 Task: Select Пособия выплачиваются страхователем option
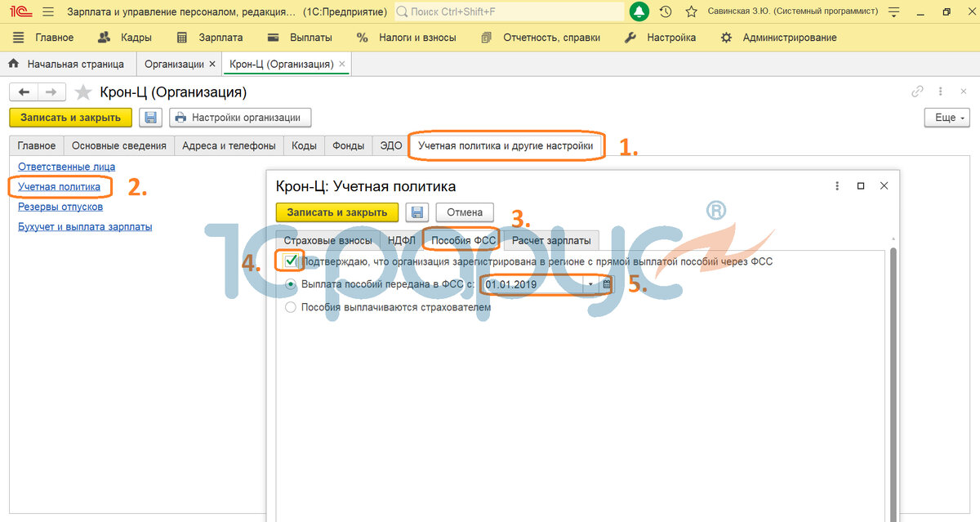pyautogui.click(x=291, y=307)
